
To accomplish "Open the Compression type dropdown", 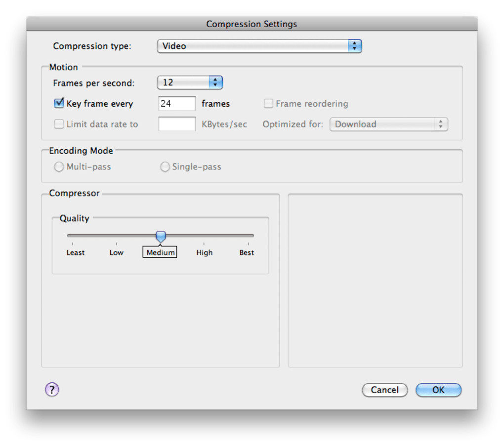I will click(259, 46).
